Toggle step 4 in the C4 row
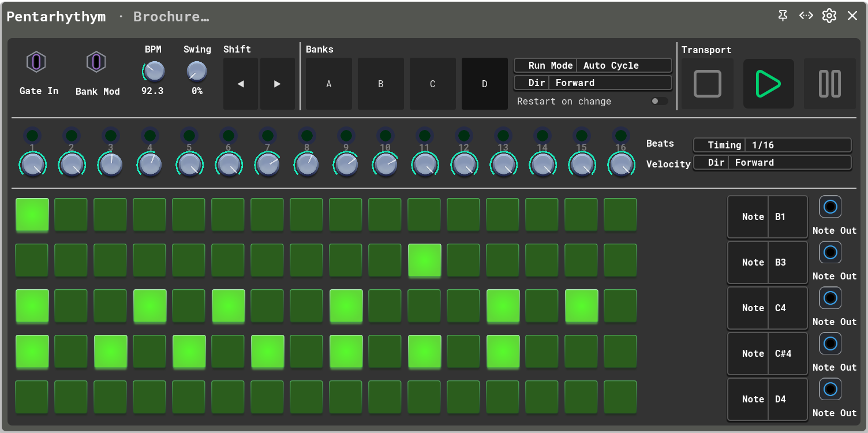Screen dimensions: 868x433 point(150,306)
